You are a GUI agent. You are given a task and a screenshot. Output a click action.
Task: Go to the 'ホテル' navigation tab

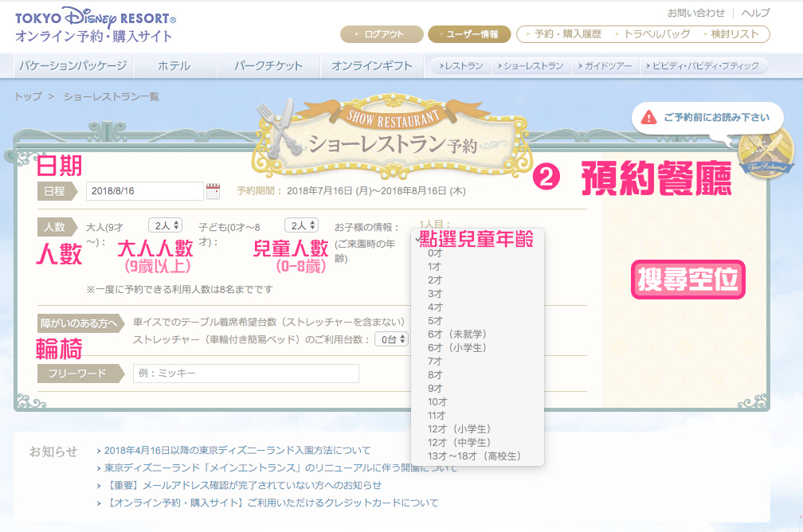coord(174,66)
